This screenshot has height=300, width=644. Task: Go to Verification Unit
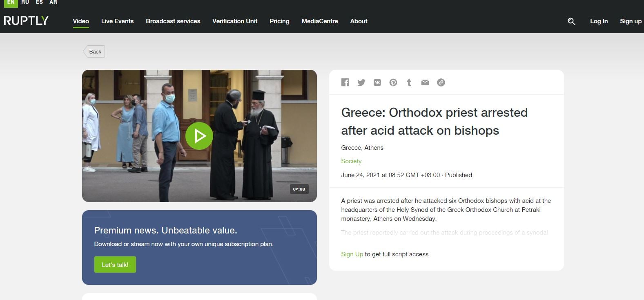(x=235, y=21)
